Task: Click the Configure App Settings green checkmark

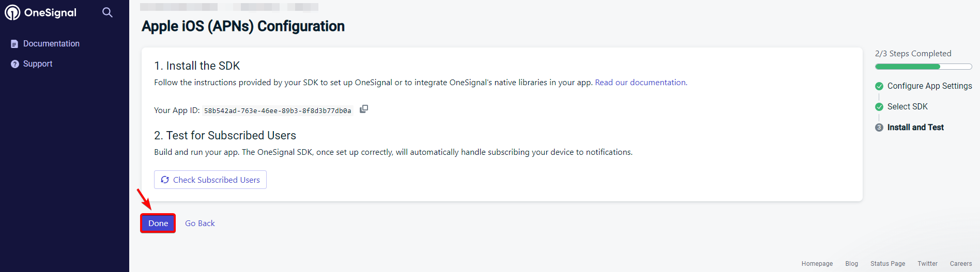Action: [879, 86]
